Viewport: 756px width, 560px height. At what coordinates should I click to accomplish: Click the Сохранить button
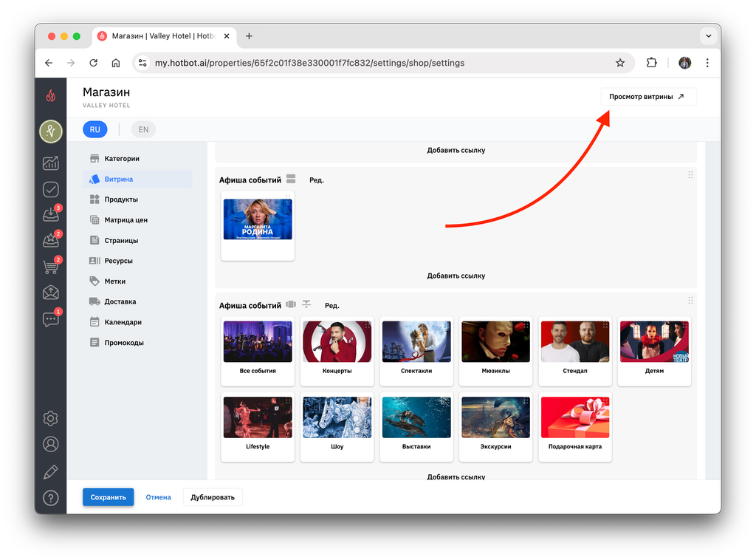[108, 496]
